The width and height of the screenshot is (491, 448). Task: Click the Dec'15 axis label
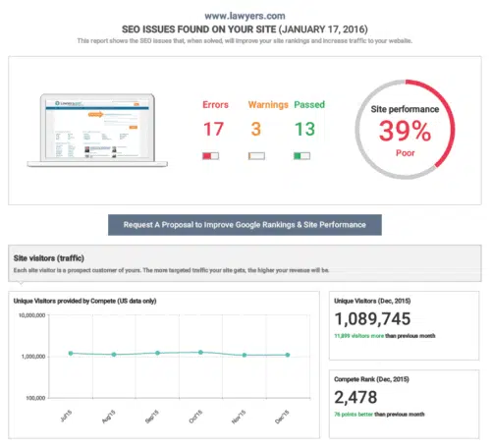pyautogui.click(x=282, y=417)
